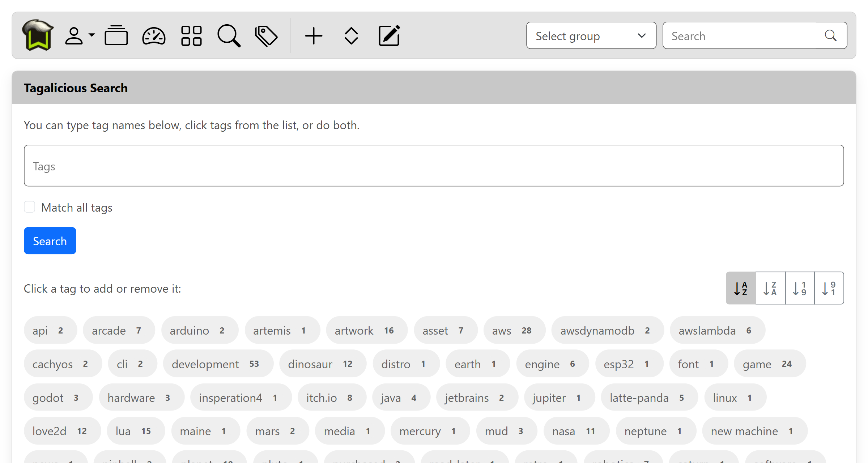This screenshot has height=463, width=868.
Task: Click the new machine tag
Action: [755, 431]
